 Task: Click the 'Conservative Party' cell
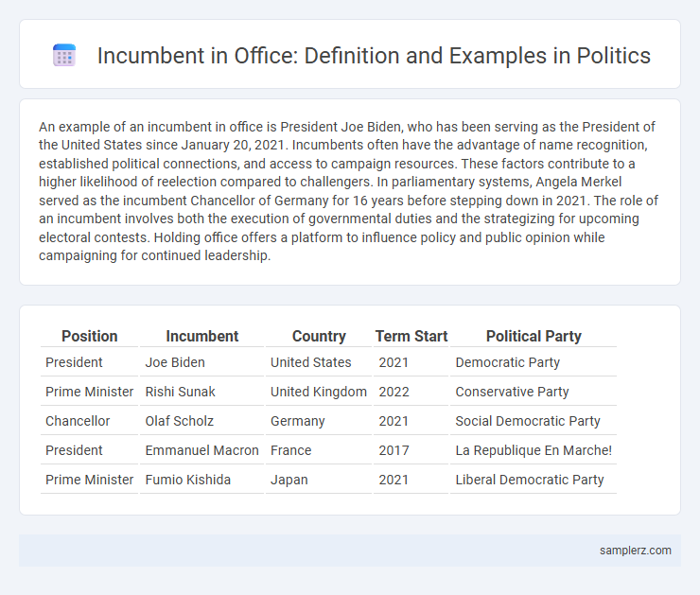(x=534, y=392)
